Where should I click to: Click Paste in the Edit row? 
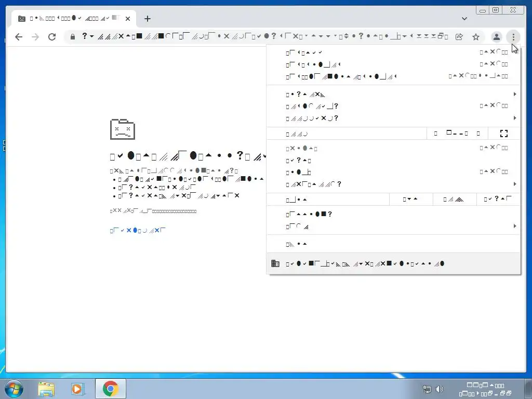[498, 199]
